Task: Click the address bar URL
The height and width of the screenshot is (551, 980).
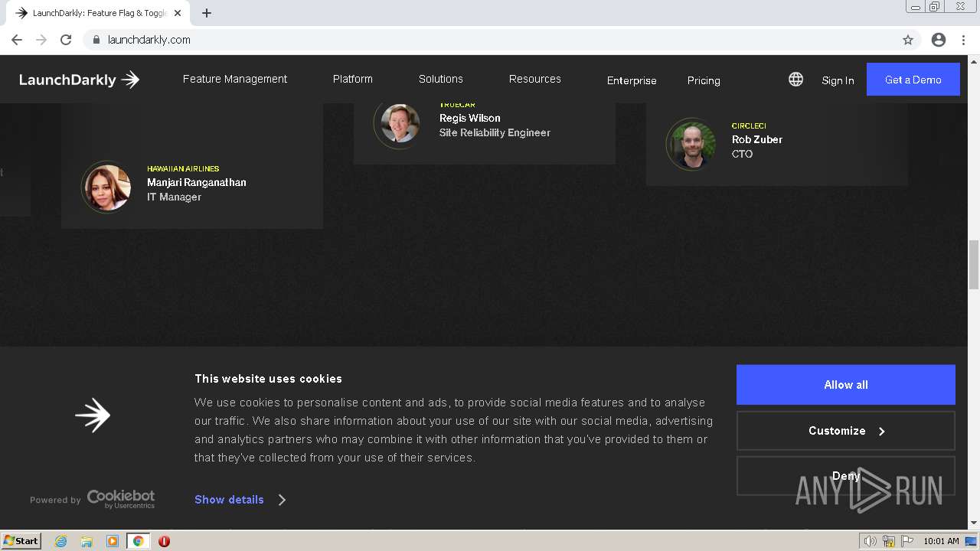Action: click(149, 40)
